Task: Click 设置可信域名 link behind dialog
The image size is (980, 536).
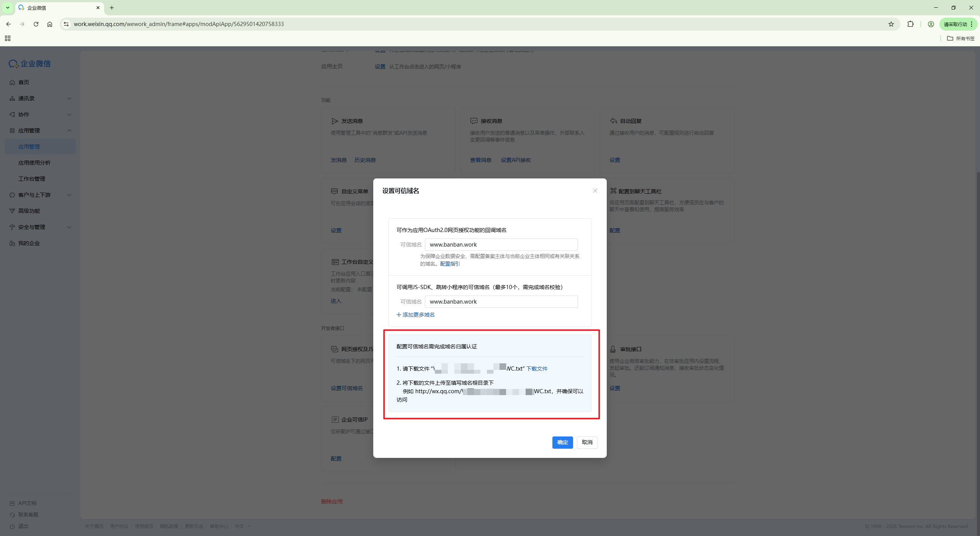Action: (347, 388)
